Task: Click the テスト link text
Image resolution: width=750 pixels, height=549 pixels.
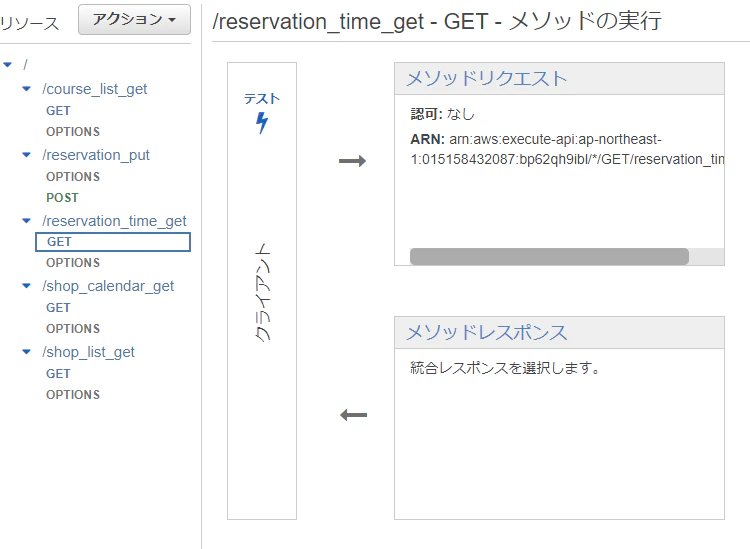Action: tap(262, 99)
